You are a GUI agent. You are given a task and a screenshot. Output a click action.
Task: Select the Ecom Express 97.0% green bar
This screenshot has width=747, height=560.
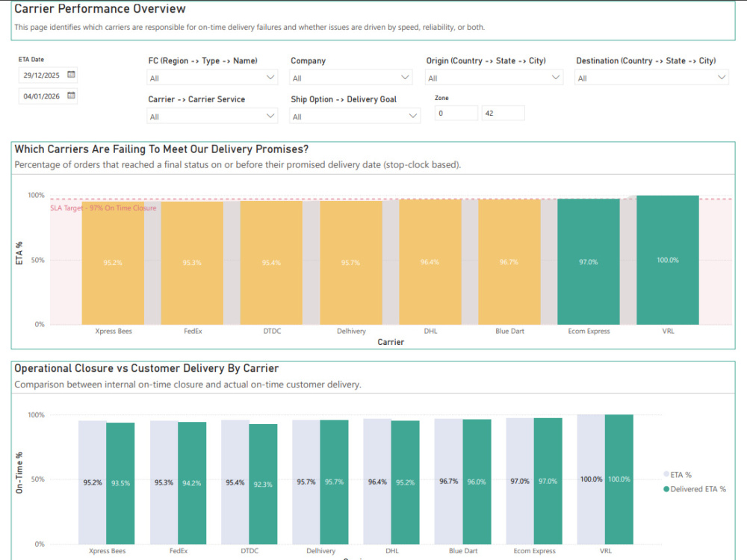point(589,262)
